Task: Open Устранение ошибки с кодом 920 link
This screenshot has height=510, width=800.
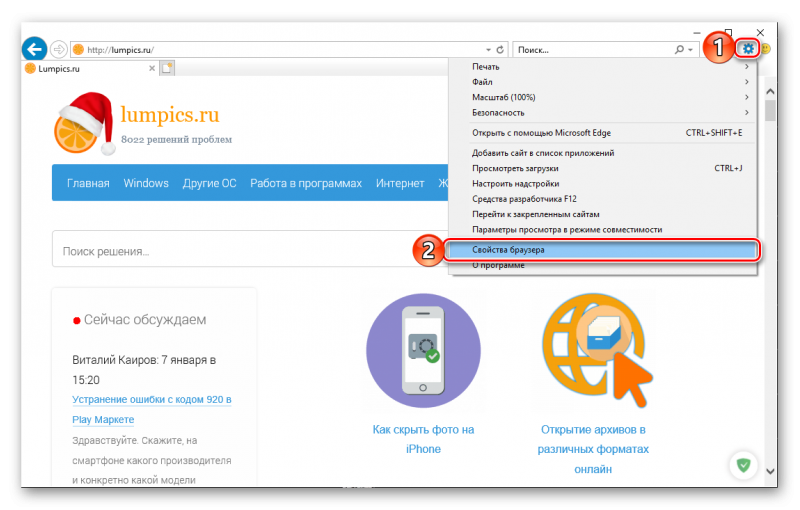Action: 152,410
